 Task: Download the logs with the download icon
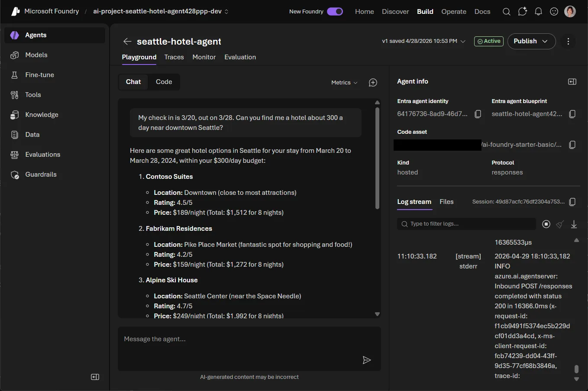tap(574, 224)
